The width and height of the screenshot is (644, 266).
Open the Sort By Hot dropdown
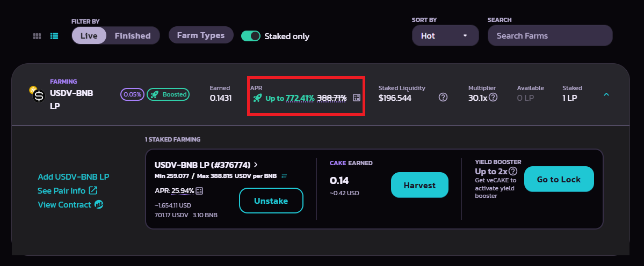tap(445, 36)
